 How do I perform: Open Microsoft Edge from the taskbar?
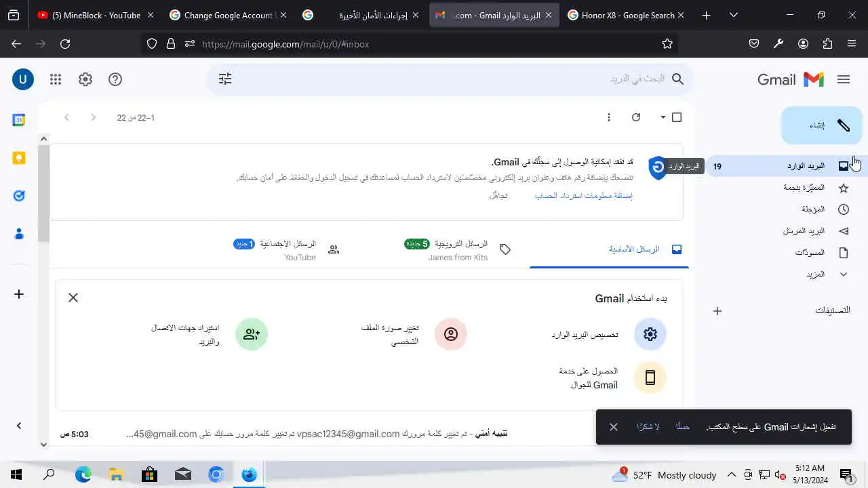pos(83,474)
